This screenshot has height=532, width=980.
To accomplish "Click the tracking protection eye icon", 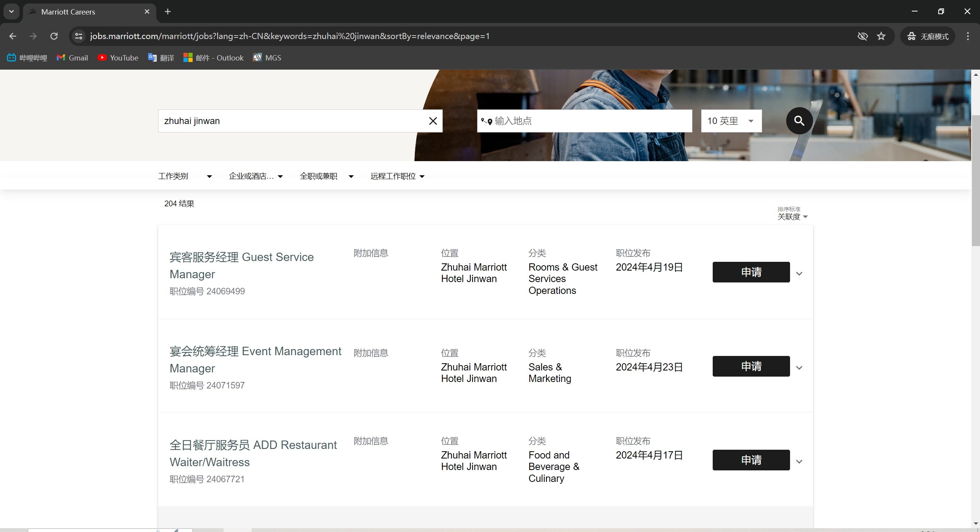I will (x=862, y=36).
